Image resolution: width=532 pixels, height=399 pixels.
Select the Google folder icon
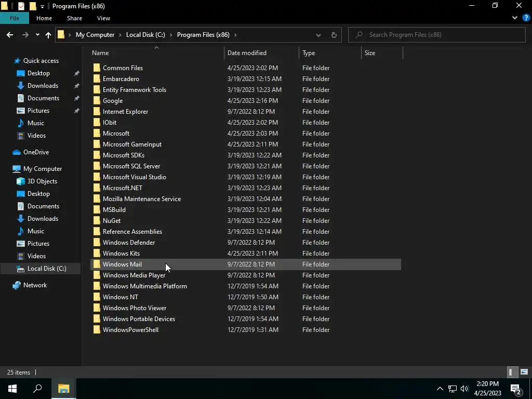[97, 101]
